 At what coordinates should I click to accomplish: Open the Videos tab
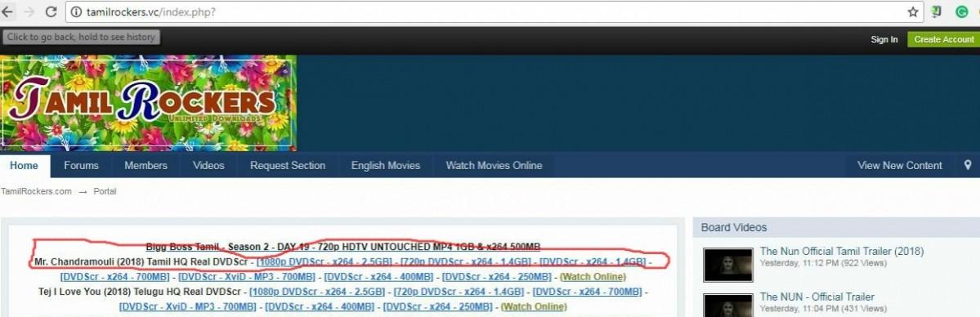pyautogui.click(x=208, y=166)
